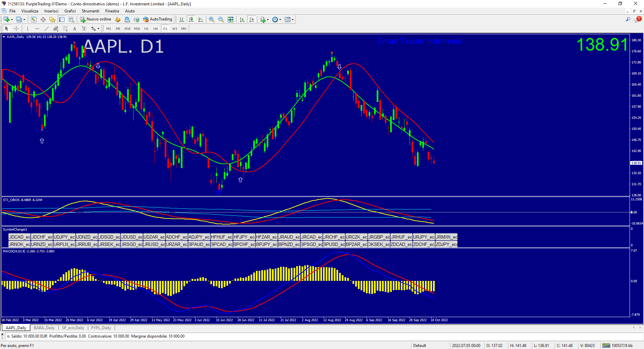
Task: Open the Data Window panel
Action: [43, 19]
